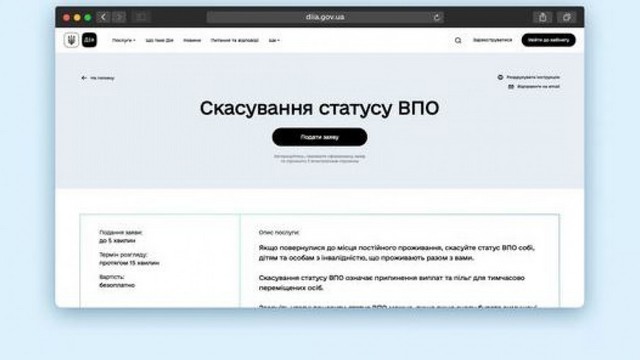This screenshot has width=640, height=360.
Task: Expand the Ще dropdown in the navigation
Action: coord(274,40)
